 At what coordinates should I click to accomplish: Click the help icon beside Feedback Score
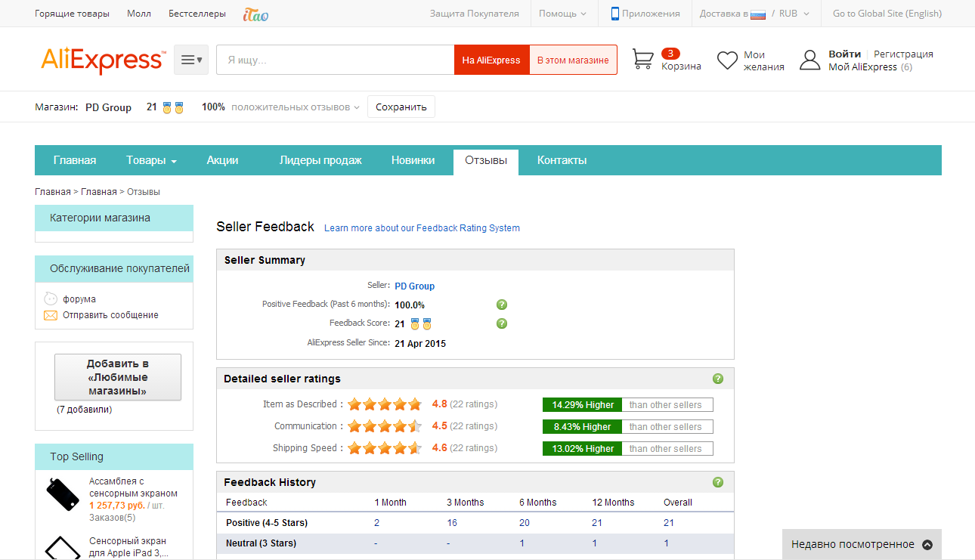(502, 323)
